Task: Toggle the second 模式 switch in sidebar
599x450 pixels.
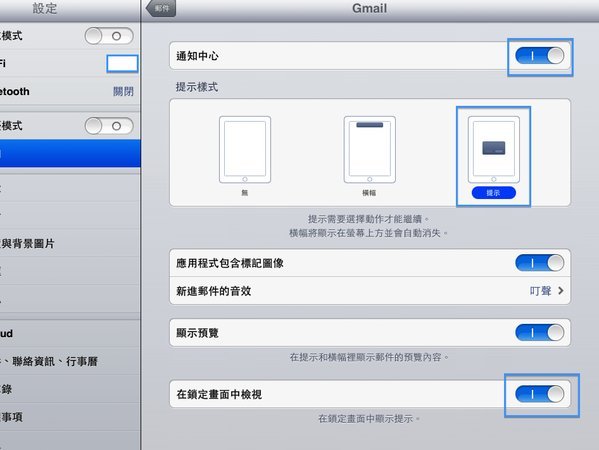Action: point(109,126)
